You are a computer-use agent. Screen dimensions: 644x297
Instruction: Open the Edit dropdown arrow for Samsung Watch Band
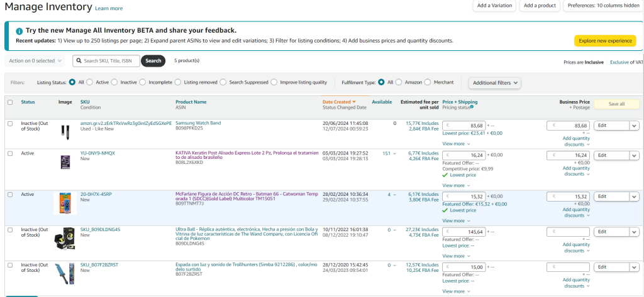634,126
